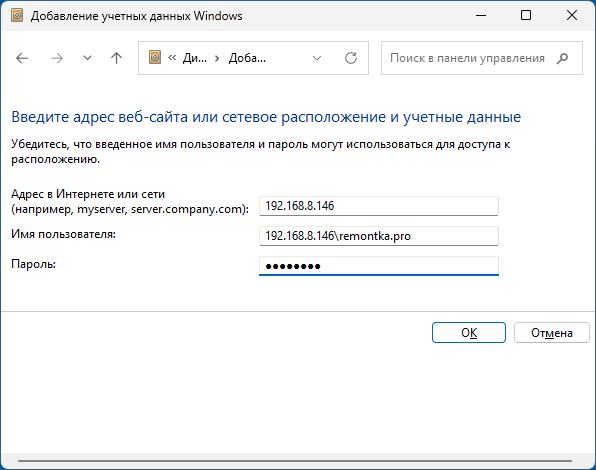Click the Credential Manager icon in address bar
Screen dimensions: 596x470
coord(155,57)
